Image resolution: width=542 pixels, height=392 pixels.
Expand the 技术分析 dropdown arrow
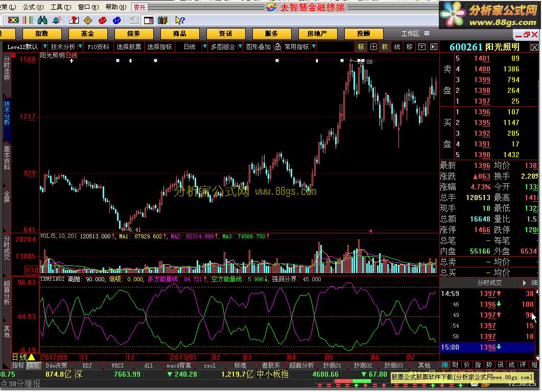[x=80, y=46]
